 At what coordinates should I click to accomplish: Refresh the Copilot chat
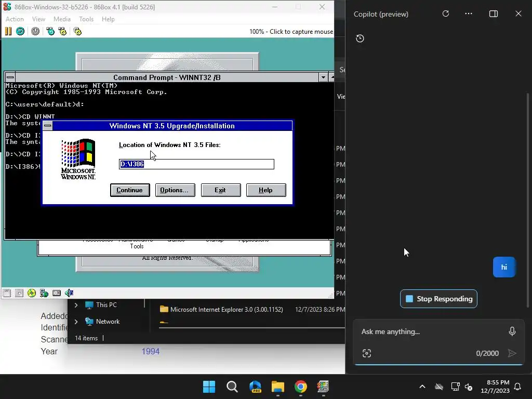446,14
